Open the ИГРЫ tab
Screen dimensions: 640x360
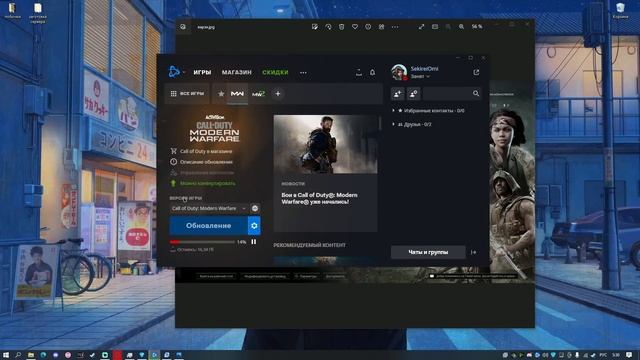(x=202, y=72)
